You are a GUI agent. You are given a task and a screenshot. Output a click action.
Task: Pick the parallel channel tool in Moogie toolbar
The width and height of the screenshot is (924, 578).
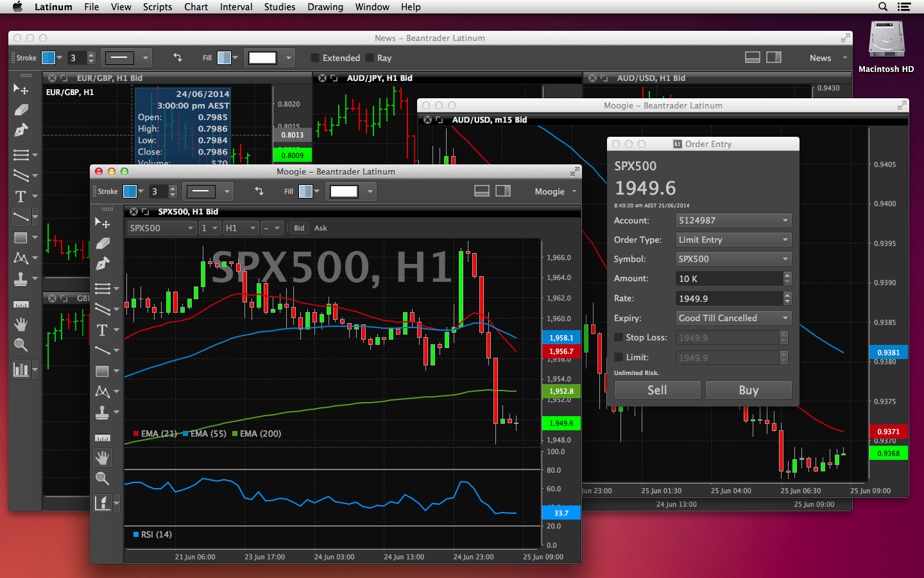pos(103,309)
